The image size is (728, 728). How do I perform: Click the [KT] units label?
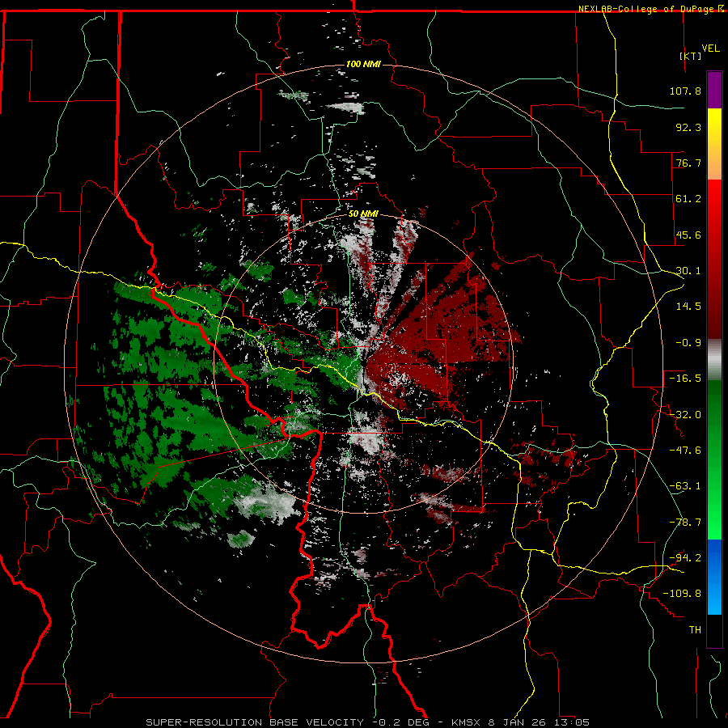click(x=690, y=56)
